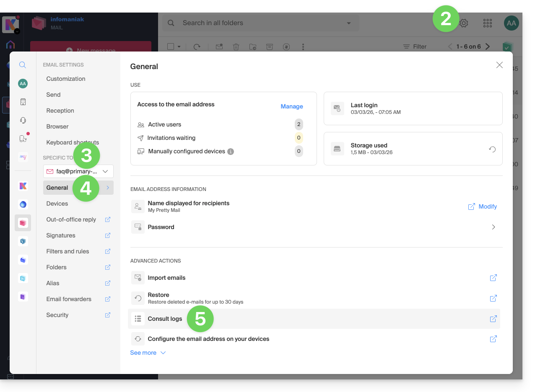
Task: Open the Customization settings section
Action: (x=66, y=79)
